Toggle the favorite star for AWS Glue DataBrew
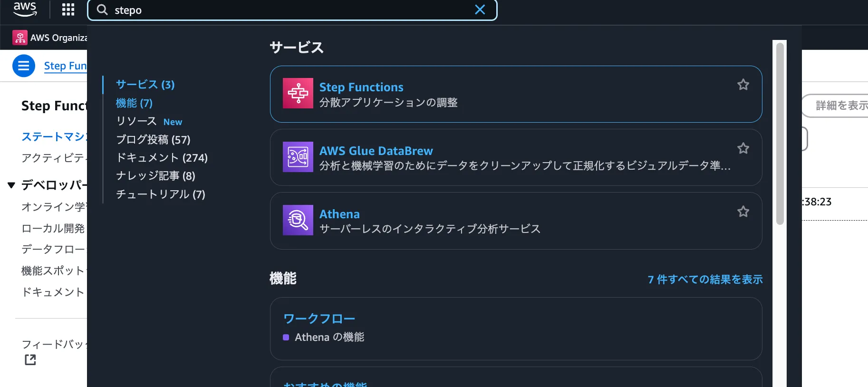The image size is (868, 387). coord(743,148)
